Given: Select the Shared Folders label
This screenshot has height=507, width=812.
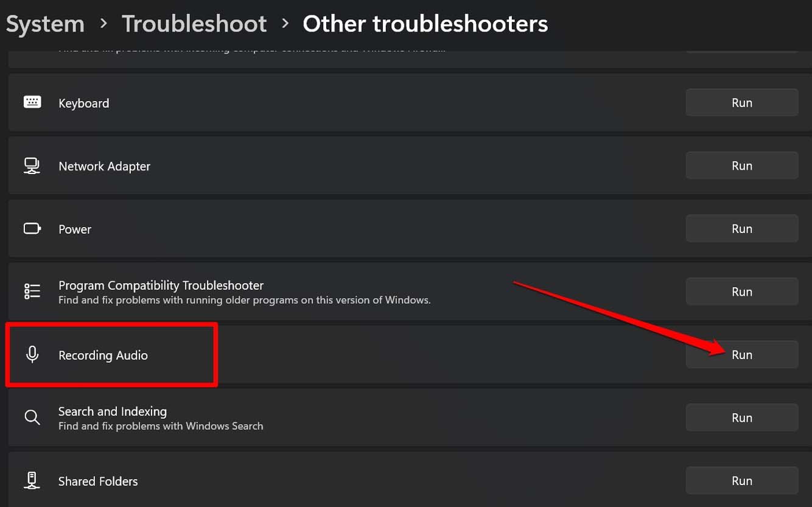Looking at the screenshot, I should 98,481.
